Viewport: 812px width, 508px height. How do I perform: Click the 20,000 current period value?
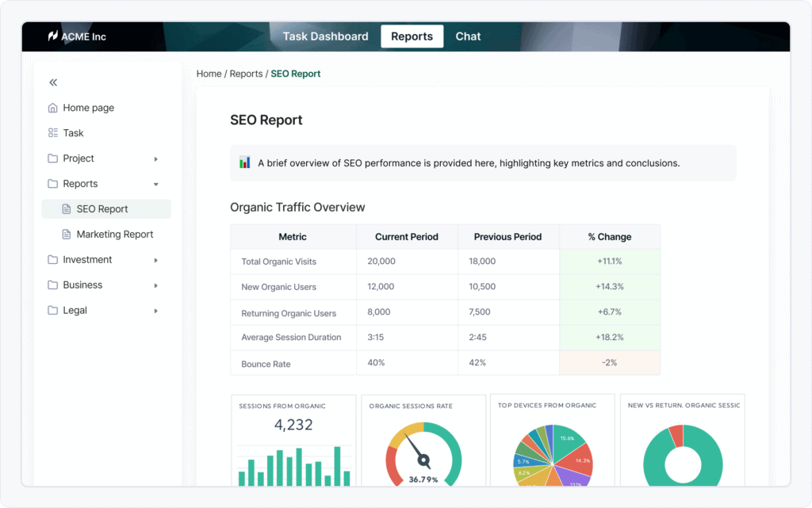[381, 262]
